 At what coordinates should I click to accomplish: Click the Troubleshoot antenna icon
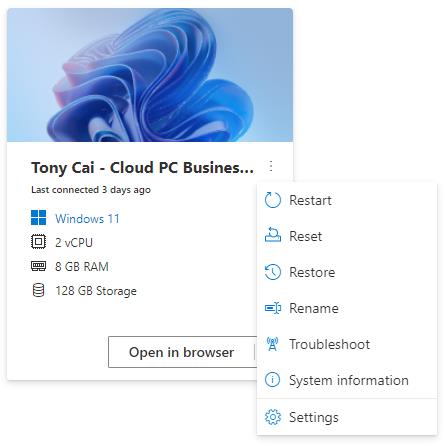click(x=273, y=344)
